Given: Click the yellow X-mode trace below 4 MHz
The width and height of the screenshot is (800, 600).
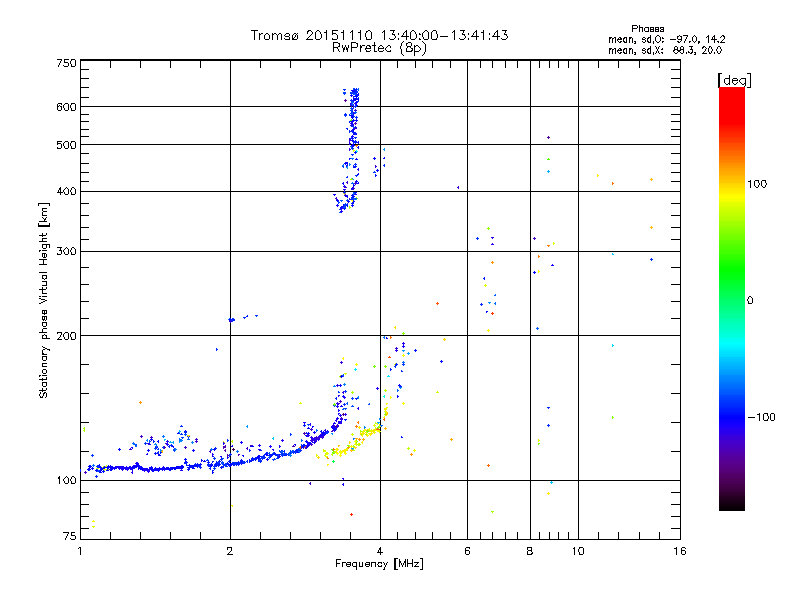Looking at the screenshot, I should tap(352, 443).
